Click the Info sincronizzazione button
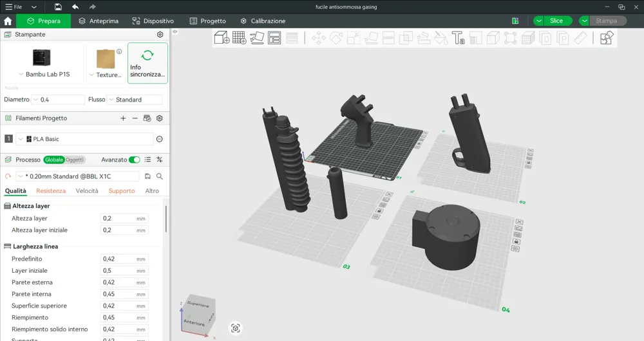Viewport: 644px width, 341px height. click(147, 63)
